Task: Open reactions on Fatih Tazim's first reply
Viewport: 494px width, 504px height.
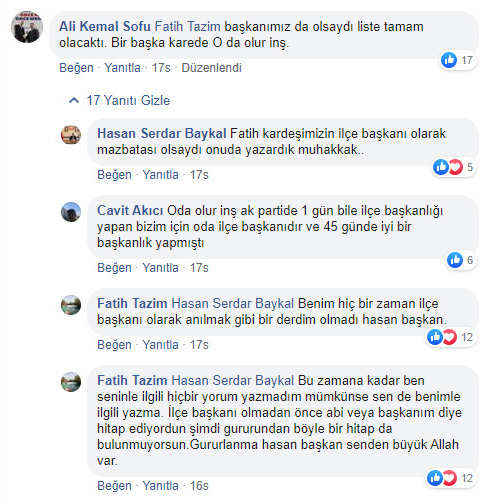Action: point(450,337)
